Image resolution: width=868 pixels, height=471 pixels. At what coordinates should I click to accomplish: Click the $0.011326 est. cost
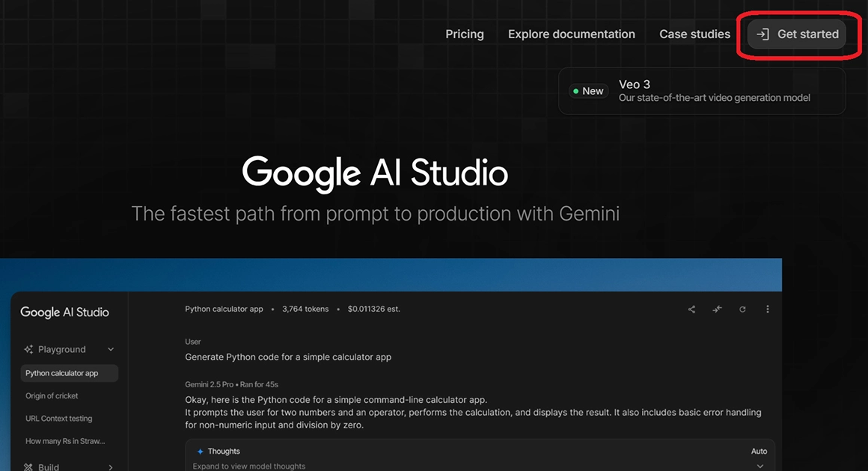pyautogui.click(x=373, y=309)
